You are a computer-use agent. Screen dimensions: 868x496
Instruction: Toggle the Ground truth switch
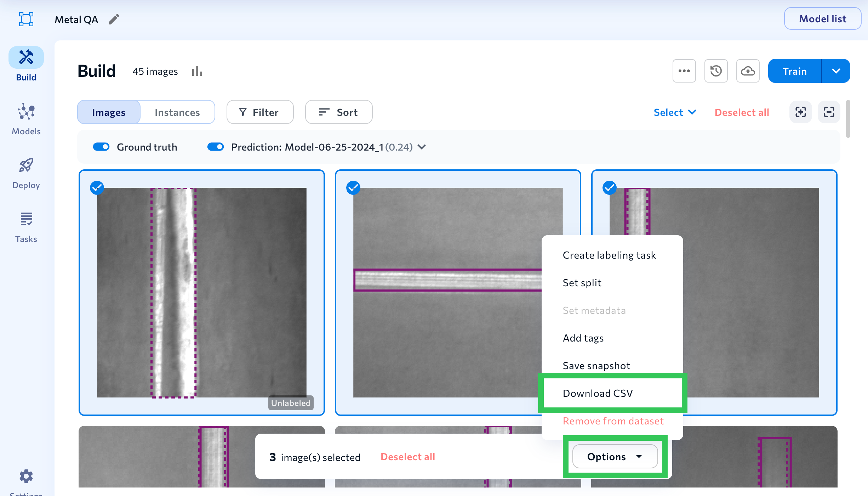click(101, 147)
